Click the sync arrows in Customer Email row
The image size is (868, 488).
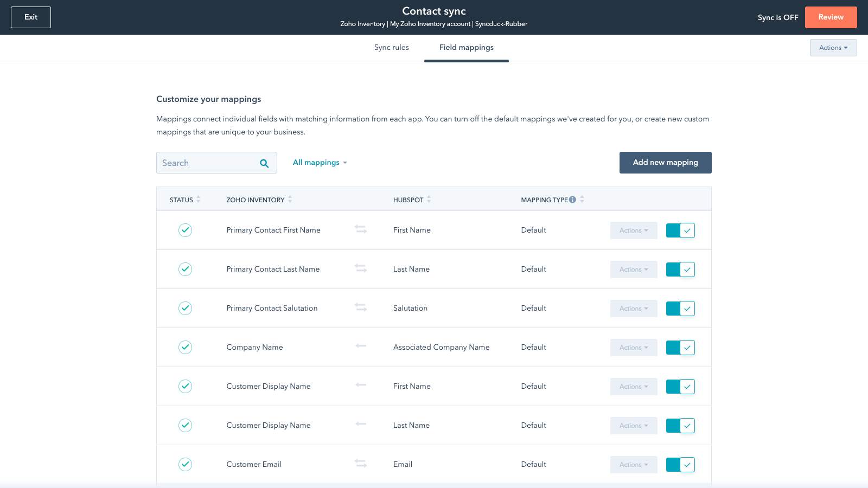[x=361, y=464]
